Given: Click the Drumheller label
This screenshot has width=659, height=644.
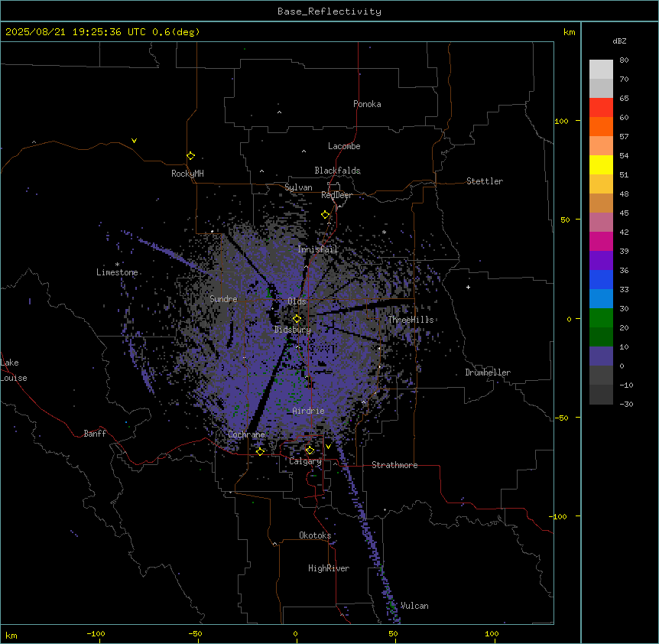Looking at the screenshot, I should click(x=488, y=372).
